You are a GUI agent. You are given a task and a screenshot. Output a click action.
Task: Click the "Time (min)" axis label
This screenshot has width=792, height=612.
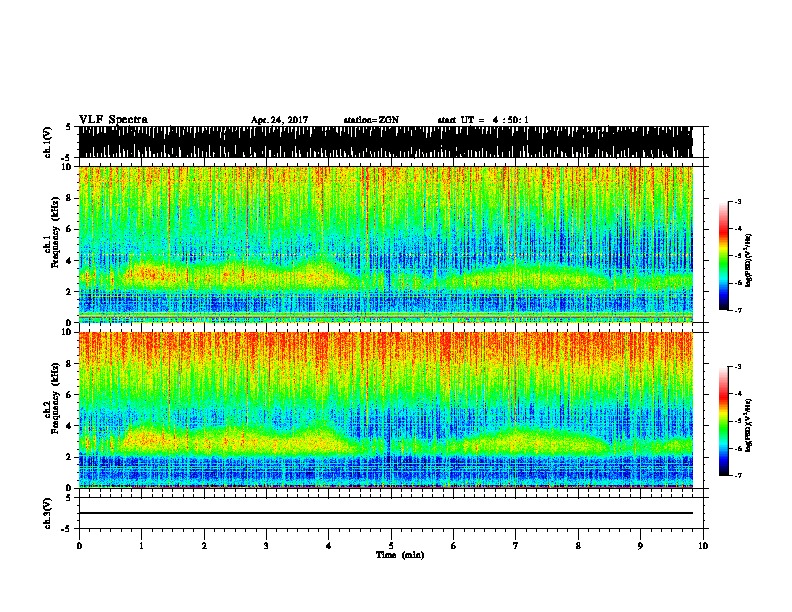(400, 555)
